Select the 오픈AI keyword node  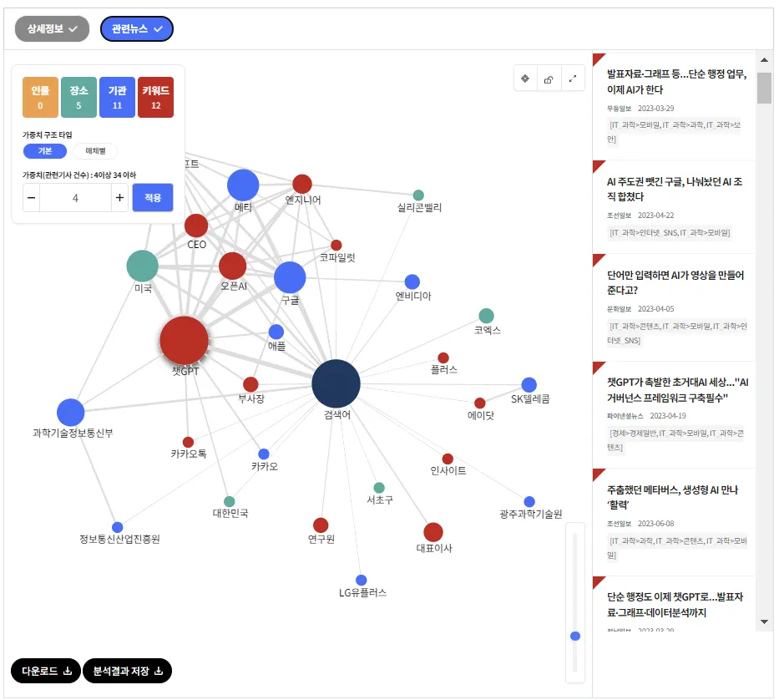click(232, 266)
